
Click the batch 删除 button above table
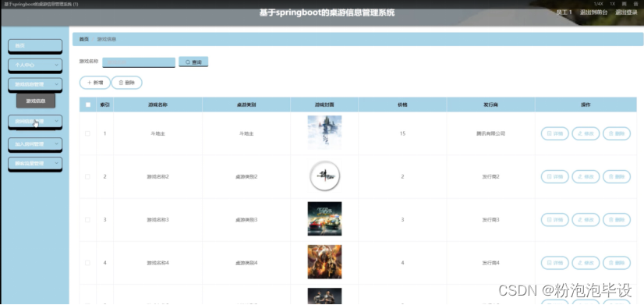click(127, 83)
